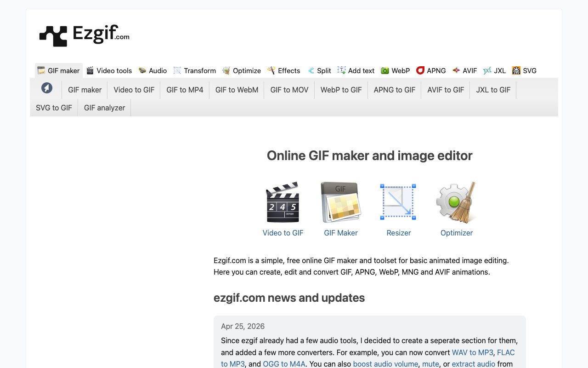Click the mute link in the news
Screen dimensions: 588x368
tap(431, 364)
